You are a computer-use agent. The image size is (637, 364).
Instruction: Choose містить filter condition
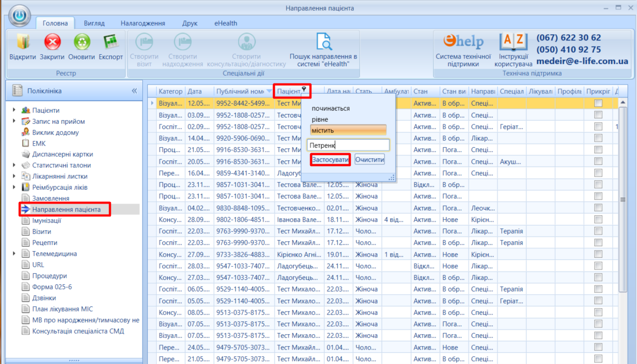(348, 130)
